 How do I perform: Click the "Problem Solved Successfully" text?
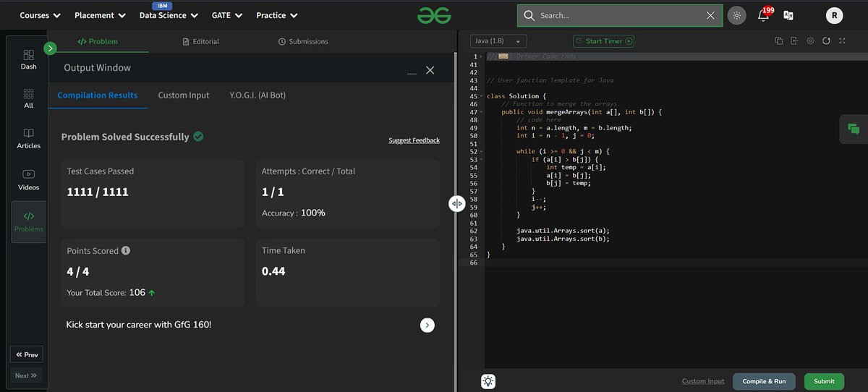pyautogui.click(x=125, y=137)
